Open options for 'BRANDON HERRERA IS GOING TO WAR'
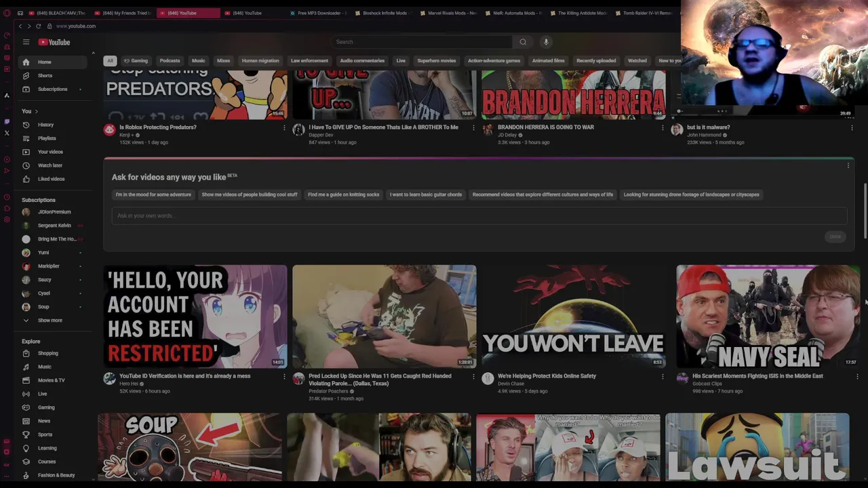The width and height of the screenshot is (868, 488). pyautogui.click(x=663, y=127)
